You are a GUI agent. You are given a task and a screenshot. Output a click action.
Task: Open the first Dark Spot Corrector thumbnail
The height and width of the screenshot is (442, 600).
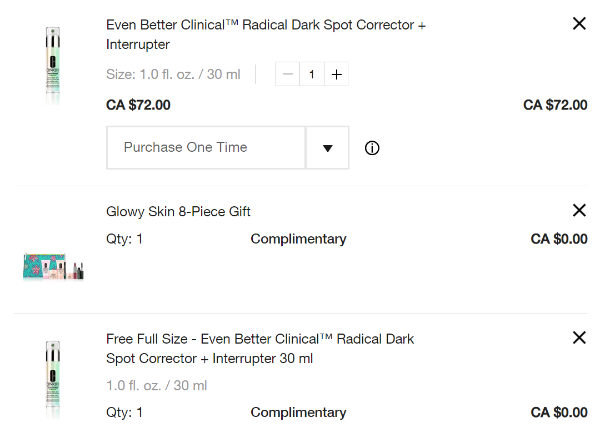(x=53, y=64)
